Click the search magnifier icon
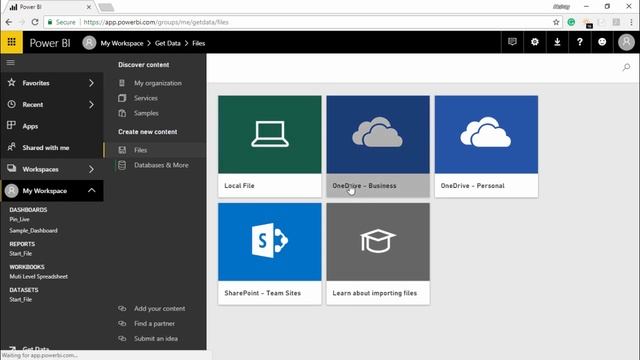The image size is (640, 360). pyautogui.click(x=626, y=67)
